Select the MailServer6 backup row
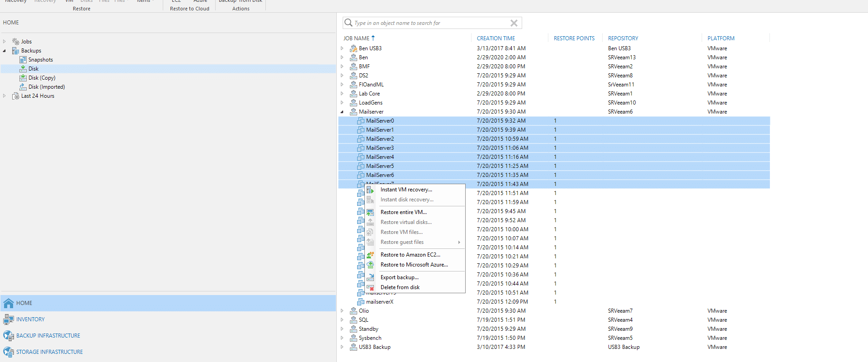The image size is (868, 362). click(x=554, y=175)
